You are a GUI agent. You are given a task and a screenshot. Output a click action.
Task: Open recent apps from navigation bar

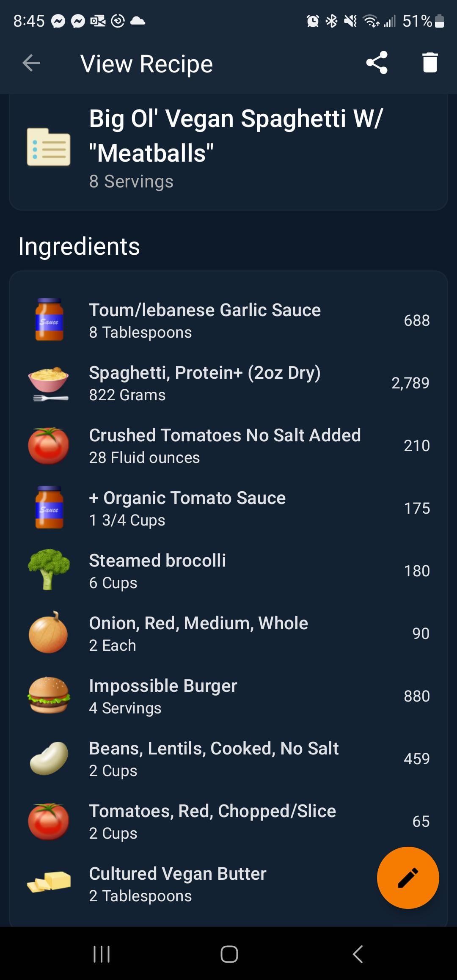102,954
